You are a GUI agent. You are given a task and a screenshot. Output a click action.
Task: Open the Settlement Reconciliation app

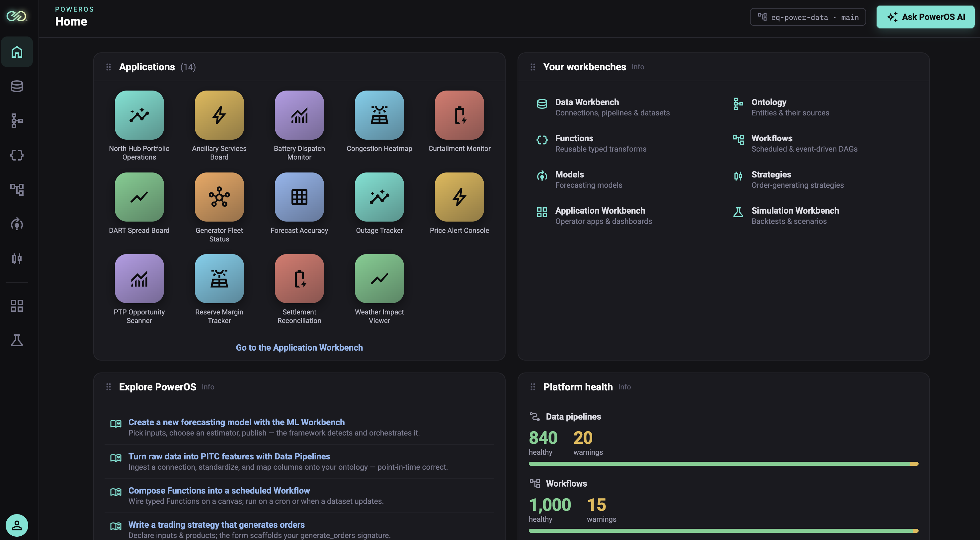tap(299, 279)
